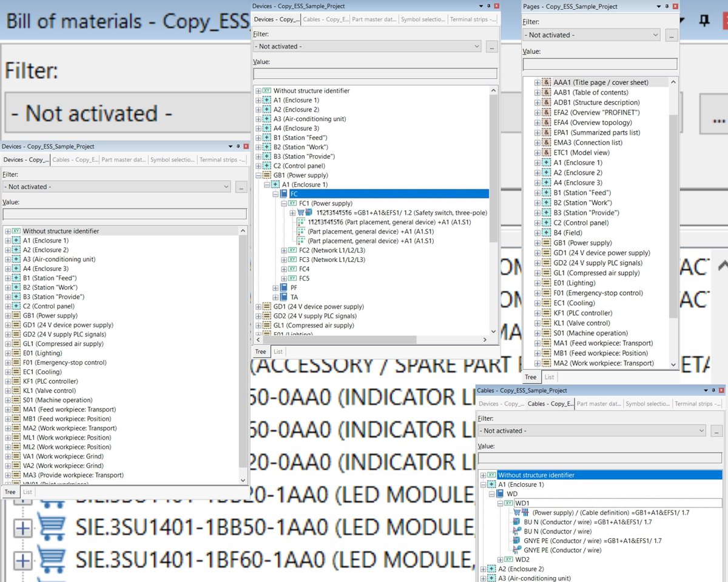This screenshot has width=728, height=582.
Task: Click the ... filter button in left Devices window
Action: [x=241, y=187]
